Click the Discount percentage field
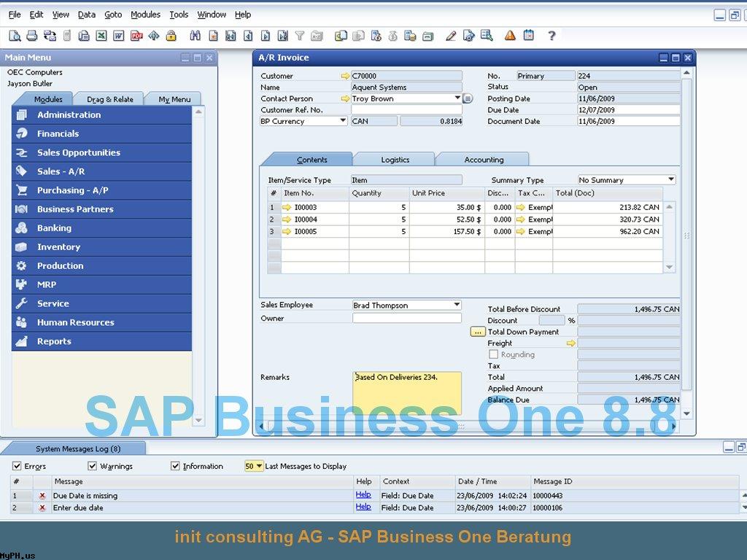The width and height of the screenshot is (747, 560). pyautogui.click(x=551, y=321)
